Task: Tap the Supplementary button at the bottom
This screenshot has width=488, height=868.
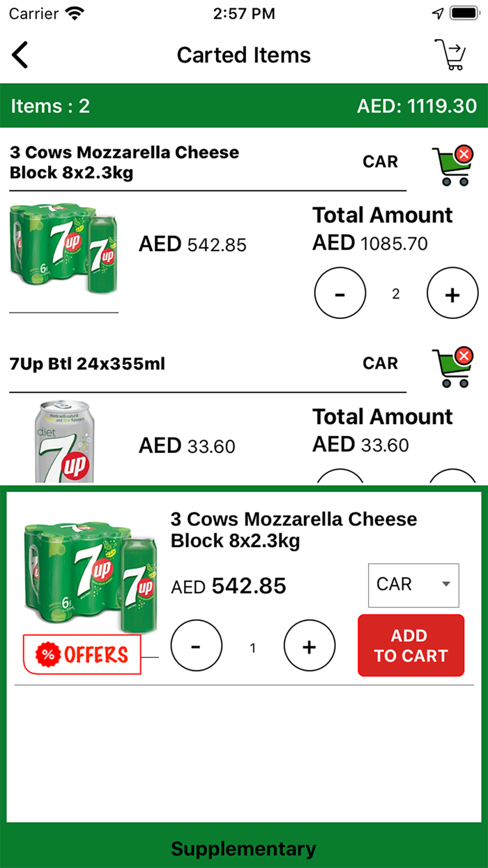Action: pyautogui.click(x=243, y=848)
